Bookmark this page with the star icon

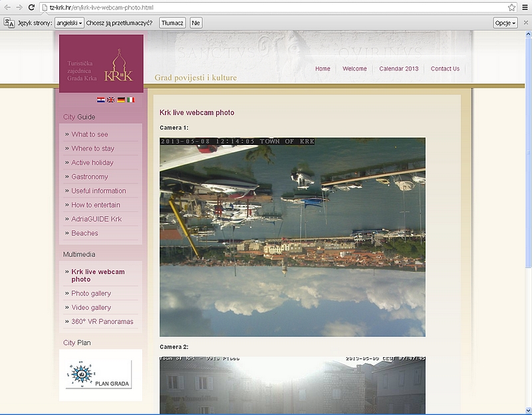(x=511, y=7)
